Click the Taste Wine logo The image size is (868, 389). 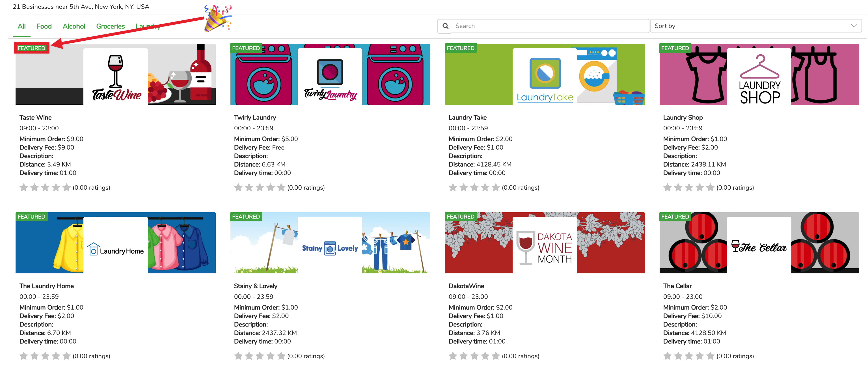[x=116, y=76]
